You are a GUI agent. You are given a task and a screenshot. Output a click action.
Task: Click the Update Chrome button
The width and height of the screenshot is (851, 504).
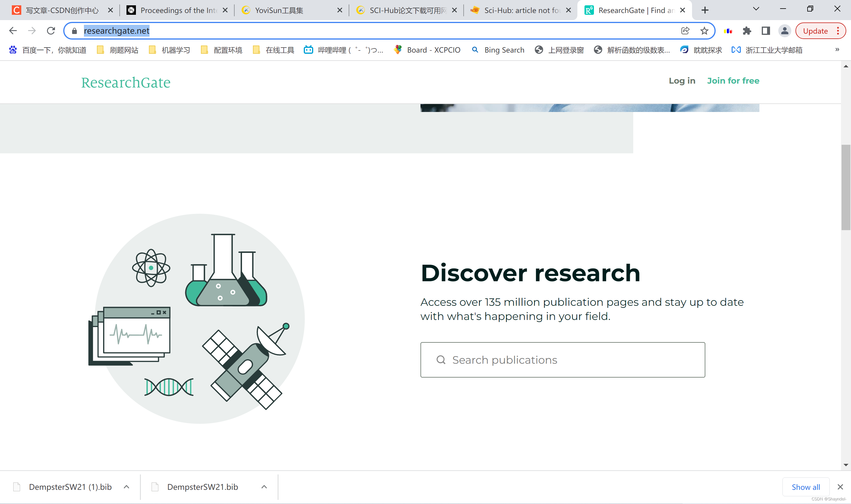point(815,31)
